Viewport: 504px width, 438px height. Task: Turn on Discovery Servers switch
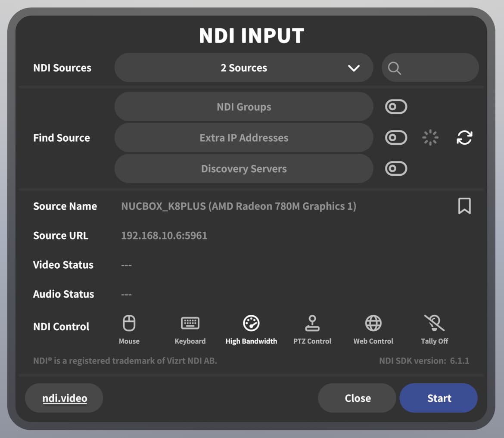[396, 169]
